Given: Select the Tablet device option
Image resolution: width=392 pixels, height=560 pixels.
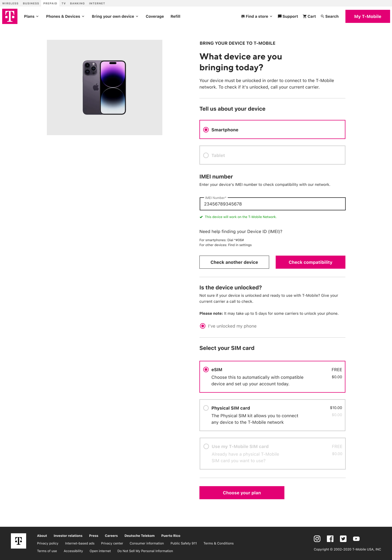Looking at the screenshot, I should click(206, 155).
